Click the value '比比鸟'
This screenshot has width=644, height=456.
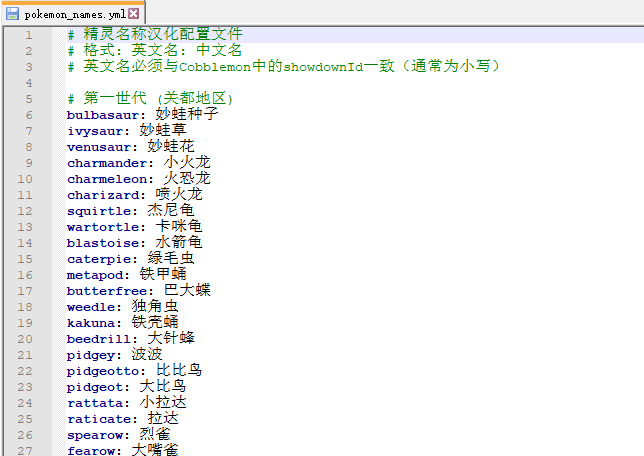click(179, 371)
